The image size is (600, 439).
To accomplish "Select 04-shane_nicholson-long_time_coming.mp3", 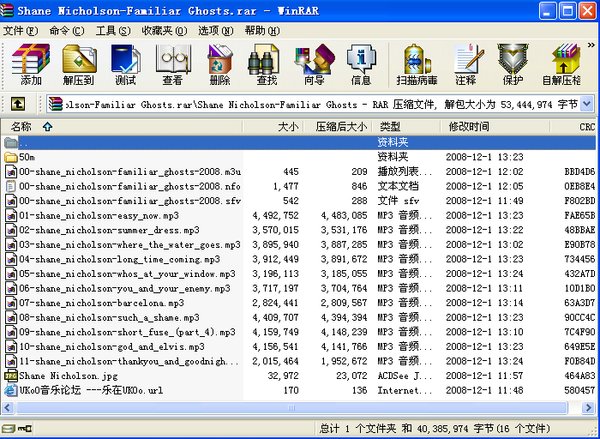I will click(x=120, y=259).
